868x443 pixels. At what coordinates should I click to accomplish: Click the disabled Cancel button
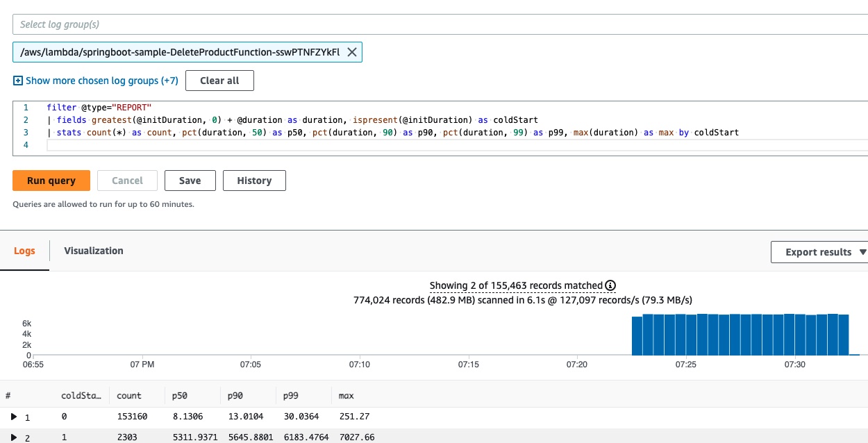point(127,181)
